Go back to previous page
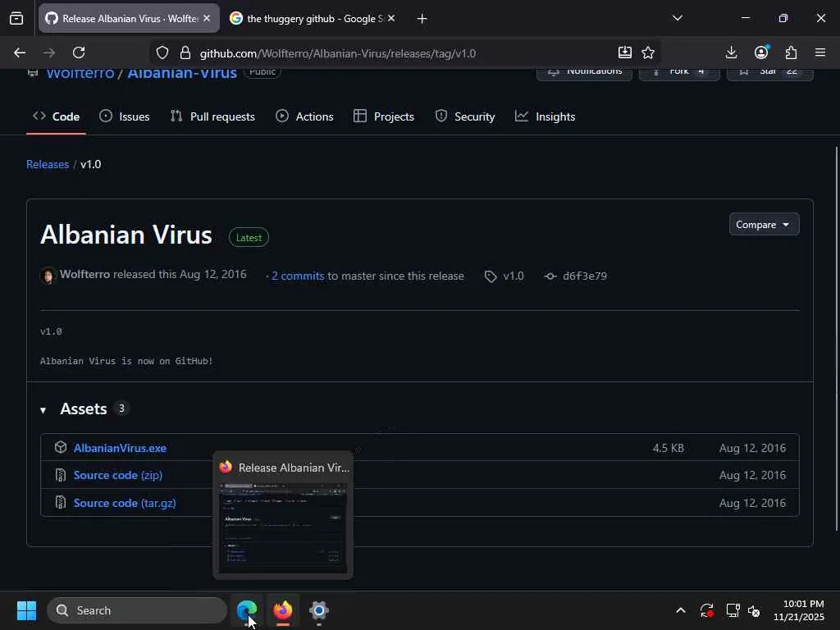 tap(20, 52)
